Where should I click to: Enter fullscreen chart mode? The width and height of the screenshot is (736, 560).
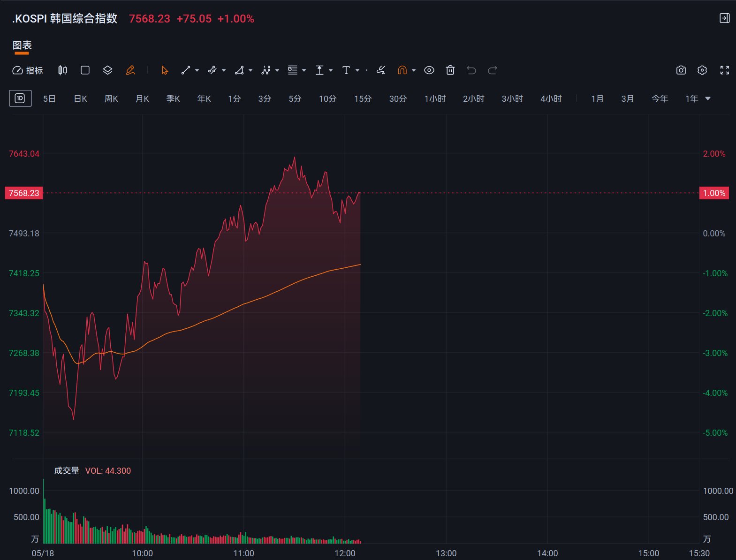pyautogui.click(x=725, y=70)
